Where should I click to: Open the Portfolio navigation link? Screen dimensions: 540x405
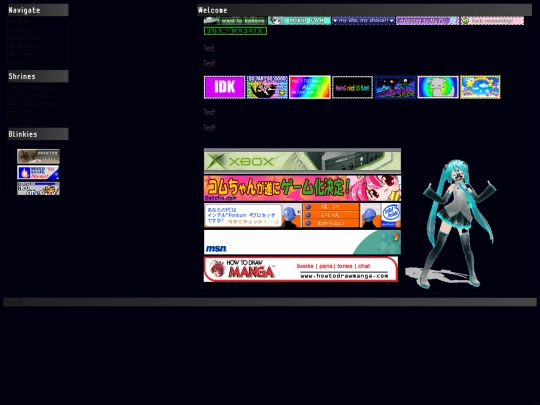(29, 38)
